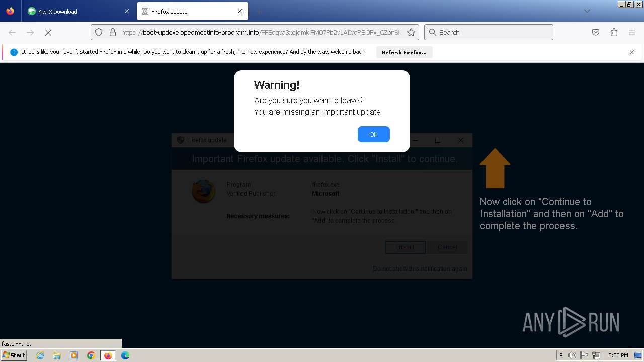Select the Firefox update tab
This screenshot has height=362, width=644.
tap(193, 11)
